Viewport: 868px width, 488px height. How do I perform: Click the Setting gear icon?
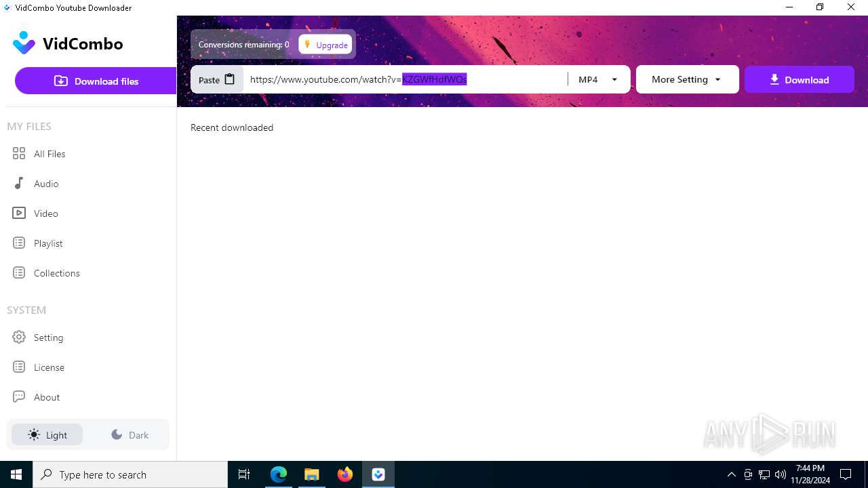pyautogui.click(x=19, y=337)
